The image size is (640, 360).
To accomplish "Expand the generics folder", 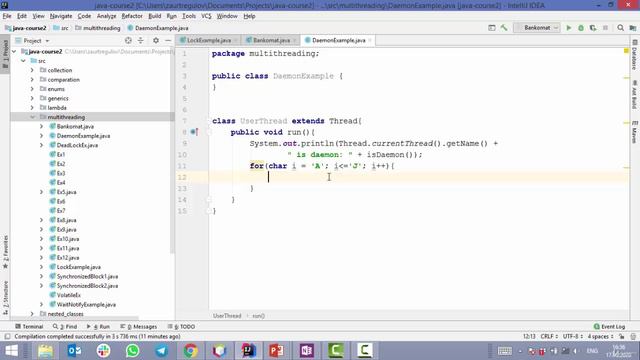I will point(32,98).
